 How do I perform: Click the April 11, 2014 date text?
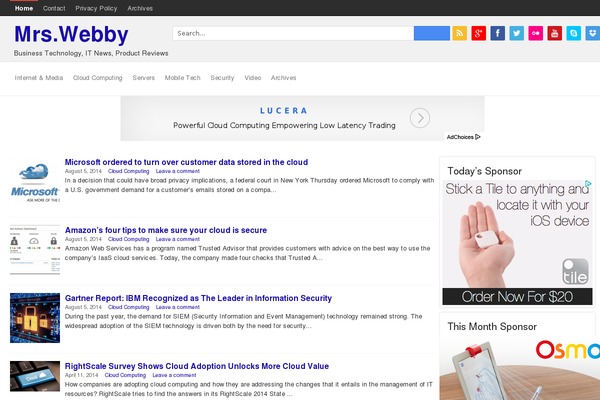(x=82, y=375)
